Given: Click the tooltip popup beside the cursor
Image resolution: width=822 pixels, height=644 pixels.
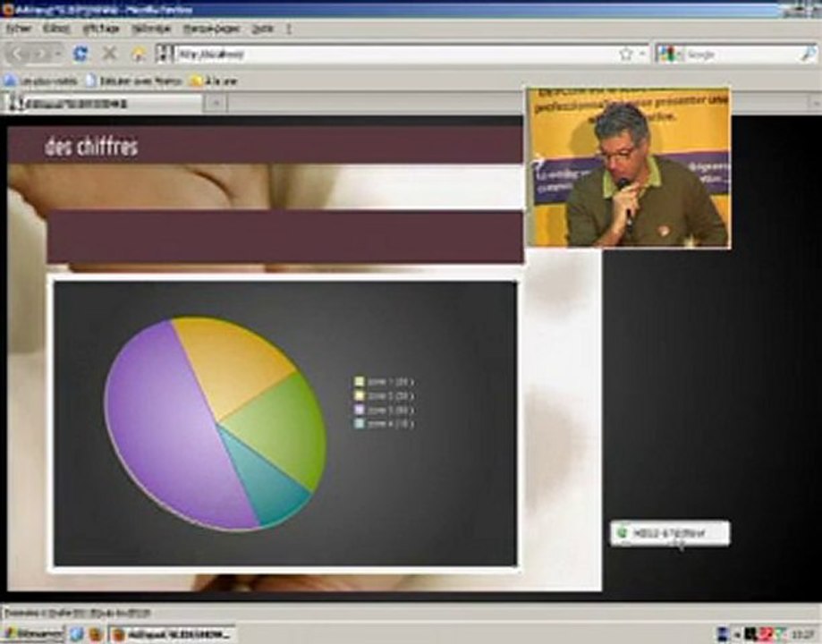Looking at the screenshot, I should click(x=669, y=533).
